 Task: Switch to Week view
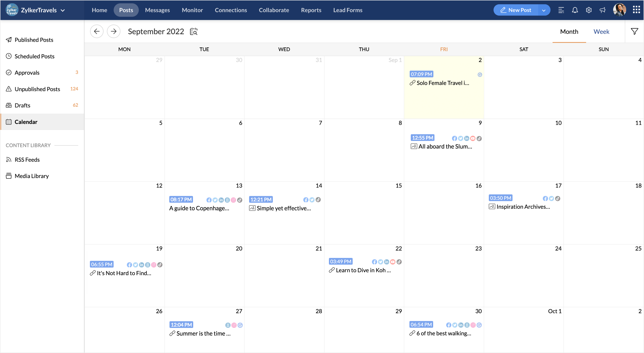[x=602, y=31]
